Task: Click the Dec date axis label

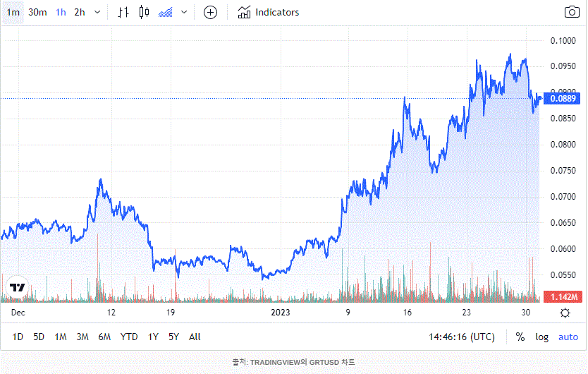Action: click(18, 313)
